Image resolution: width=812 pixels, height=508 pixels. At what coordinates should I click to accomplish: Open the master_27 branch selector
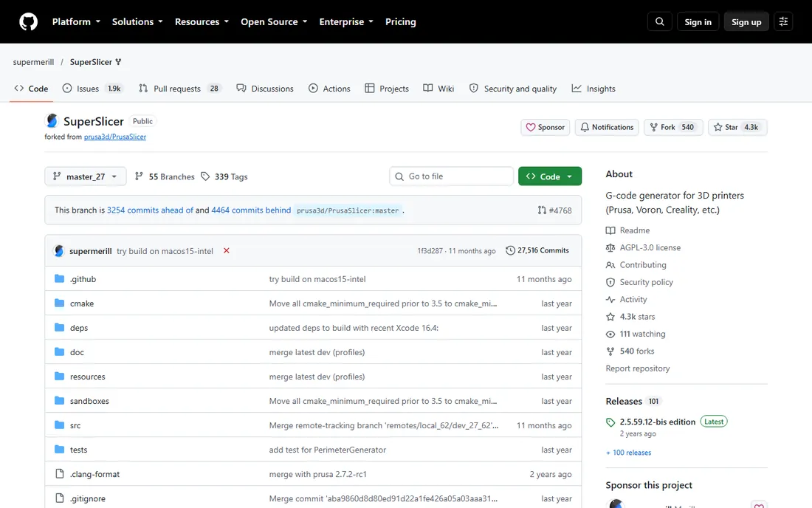pos(86,176)
